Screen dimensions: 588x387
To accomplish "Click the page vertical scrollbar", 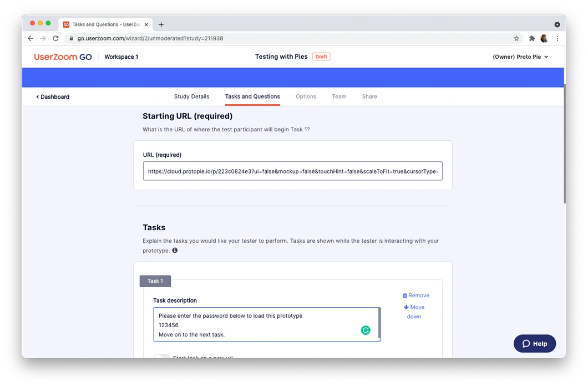I will click(565, 144).
